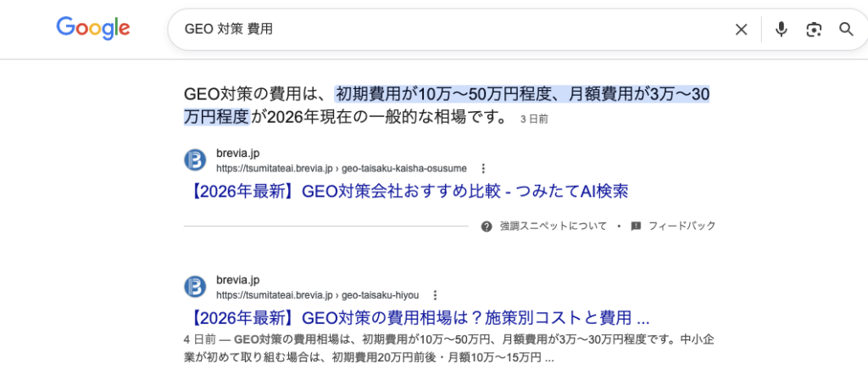Open the three-dot menu for the geo-taisaku-kaisha-osusume result
This screenshot has height=386, width=868.
point(483,168)
